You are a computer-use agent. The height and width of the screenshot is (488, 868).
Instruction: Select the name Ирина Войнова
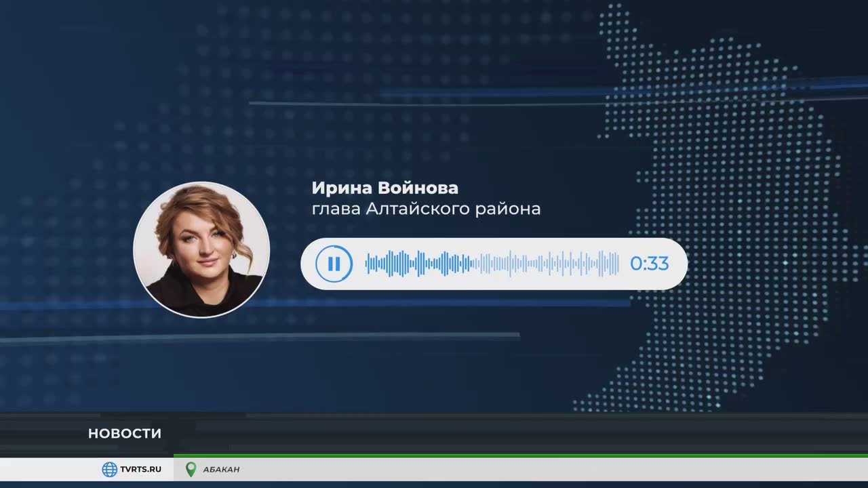(x=384, y=187)
